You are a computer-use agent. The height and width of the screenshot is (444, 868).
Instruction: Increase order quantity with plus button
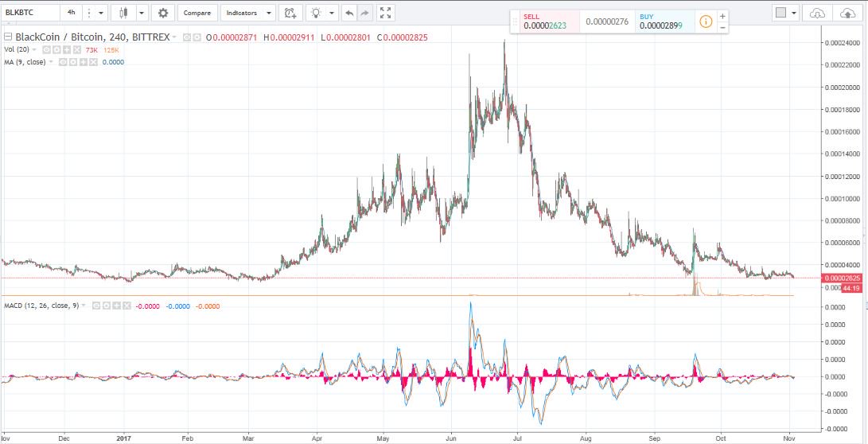(722, 16)
